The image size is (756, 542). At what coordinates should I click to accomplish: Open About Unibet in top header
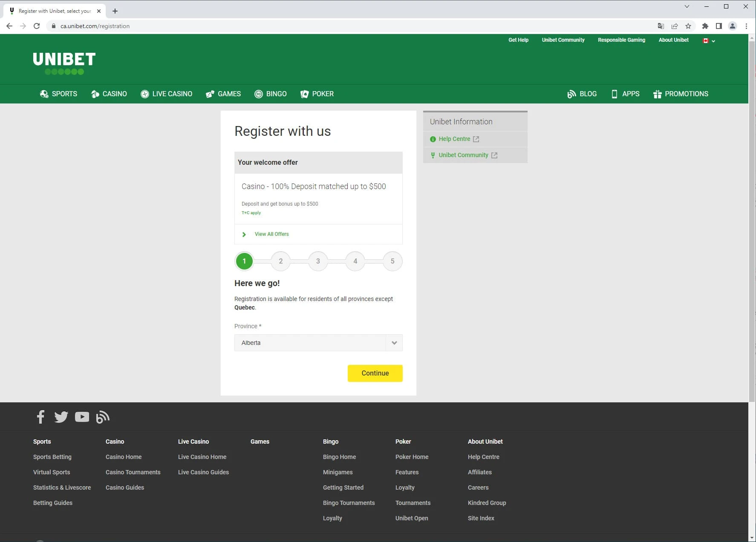pyautogui.click(x=673, y=40)
